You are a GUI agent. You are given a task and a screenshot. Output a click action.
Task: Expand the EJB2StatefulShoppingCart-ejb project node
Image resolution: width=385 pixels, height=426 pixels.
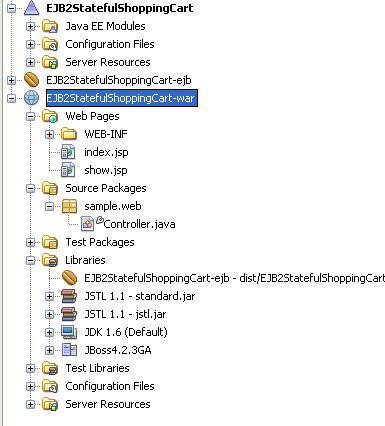click(12, 80)
